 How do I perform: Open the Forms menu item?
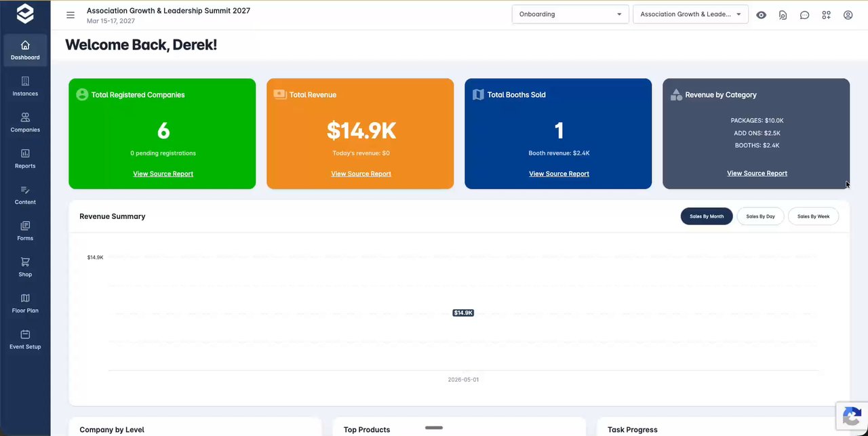(25, 231)
